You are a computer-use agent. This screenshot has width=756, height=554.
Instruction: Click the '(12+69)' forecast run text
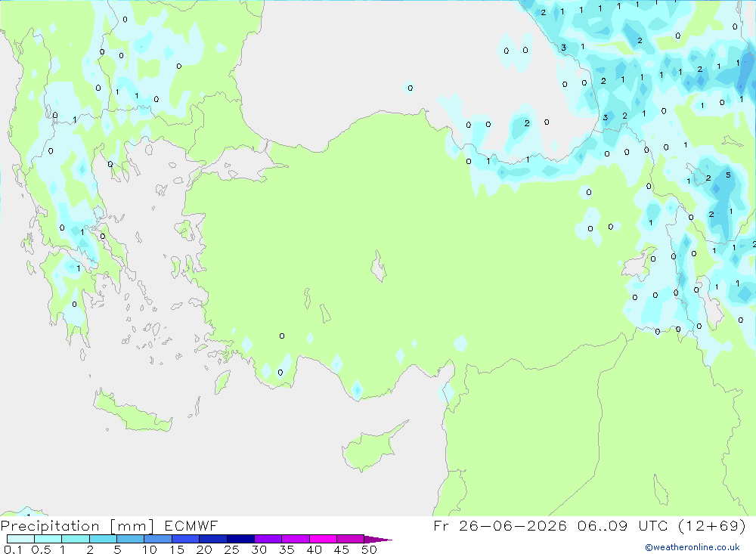711,525
